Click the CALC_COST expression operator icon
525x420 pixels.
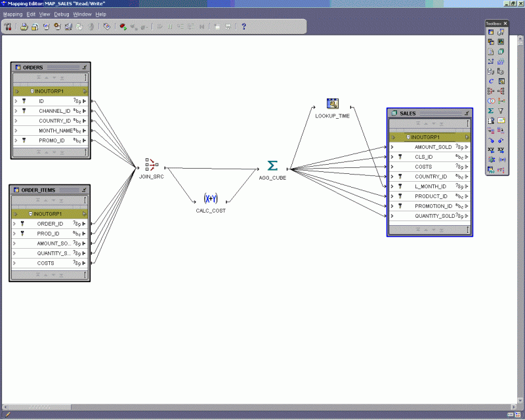pyautogui.click(x=211, y=198)
